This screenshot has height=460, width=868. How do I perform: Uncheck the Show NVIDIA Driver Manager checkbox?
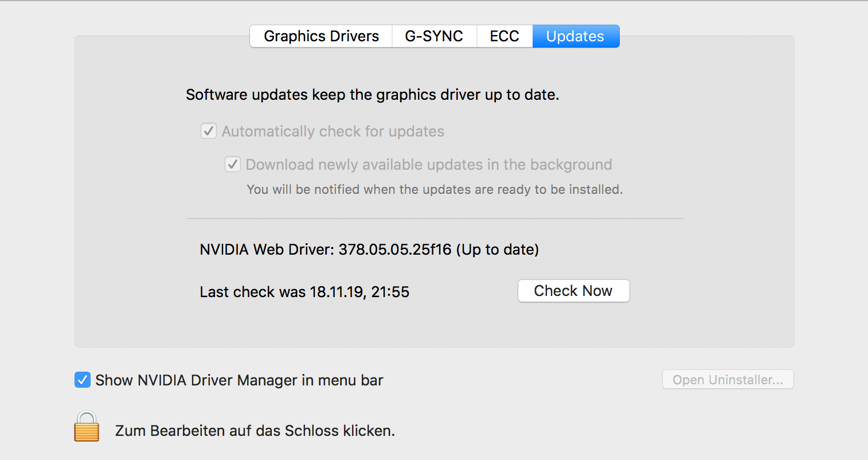pyautogui.click(x=83, y=380)
